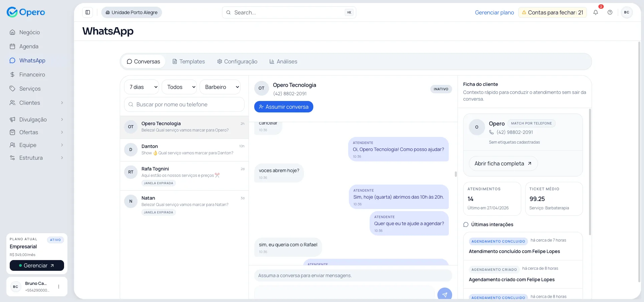Open the Danton conversation
This screenshot has height=302, width=644.
point(184,150)
